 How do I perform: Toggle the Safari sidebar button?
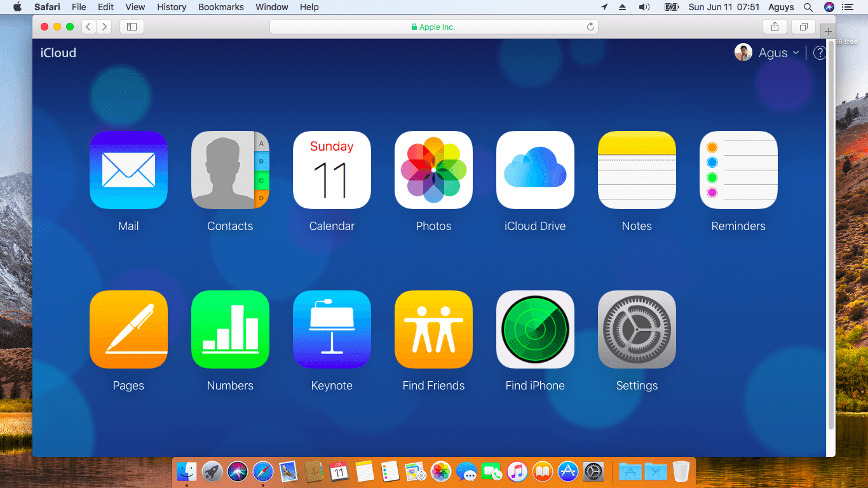[132, 27]
